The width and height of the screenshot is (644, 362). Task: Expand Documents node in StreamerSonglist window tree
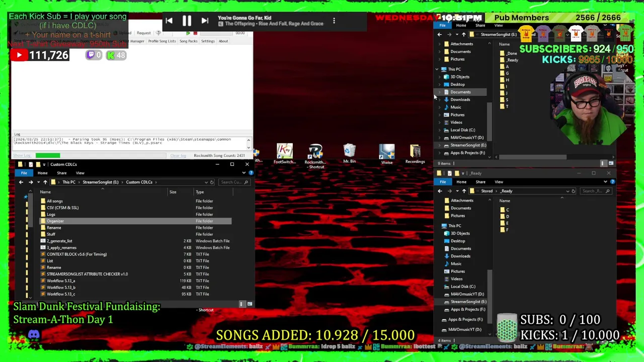[440, 92]
